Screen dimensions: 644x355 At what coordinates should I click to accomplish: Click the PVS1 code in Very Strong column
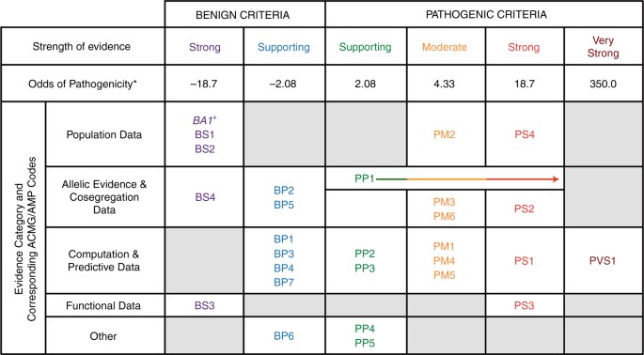(603, 260)
